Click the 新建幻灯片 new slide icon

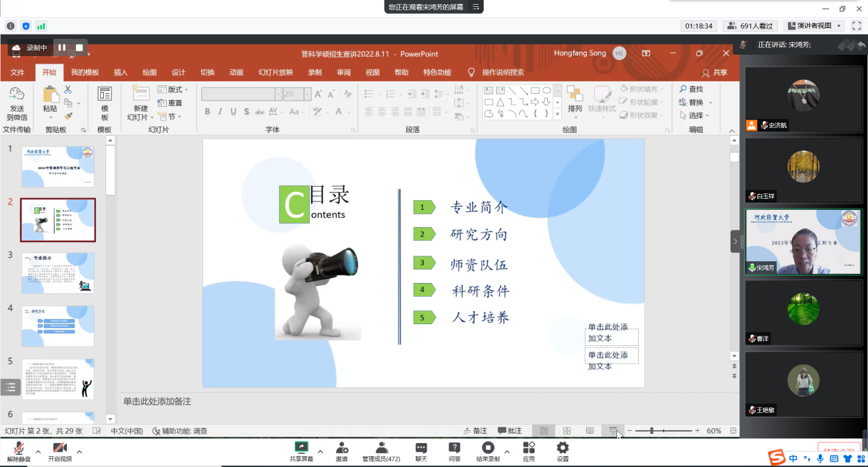point(140,94)
